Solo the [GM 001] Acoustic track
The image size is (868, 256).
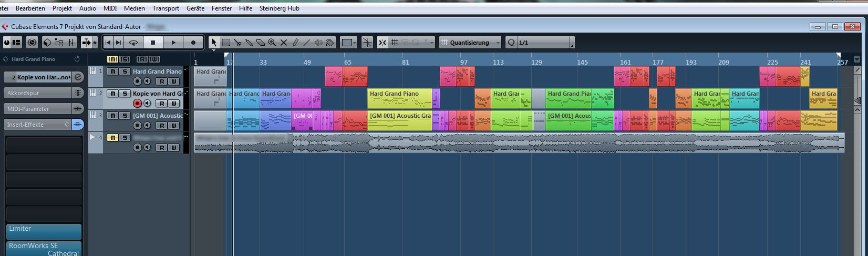click(x=125, y=116)
